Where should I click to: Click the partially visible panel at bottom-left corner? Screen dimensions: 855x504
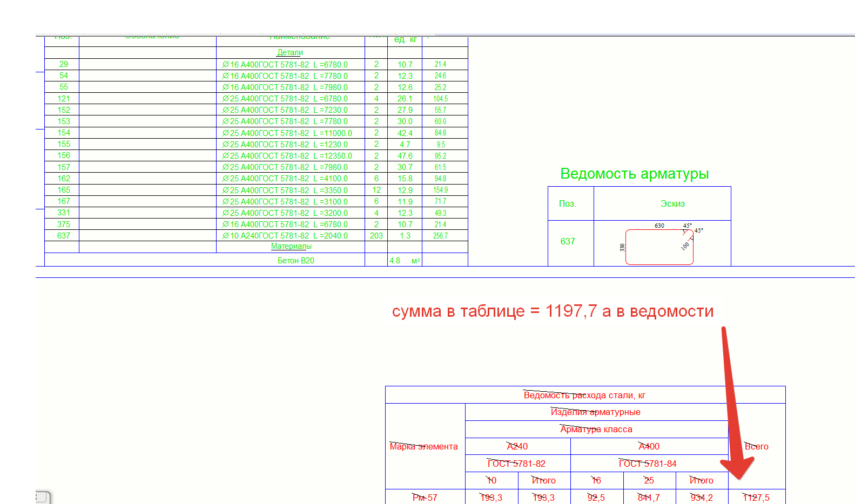click(43, 497)
